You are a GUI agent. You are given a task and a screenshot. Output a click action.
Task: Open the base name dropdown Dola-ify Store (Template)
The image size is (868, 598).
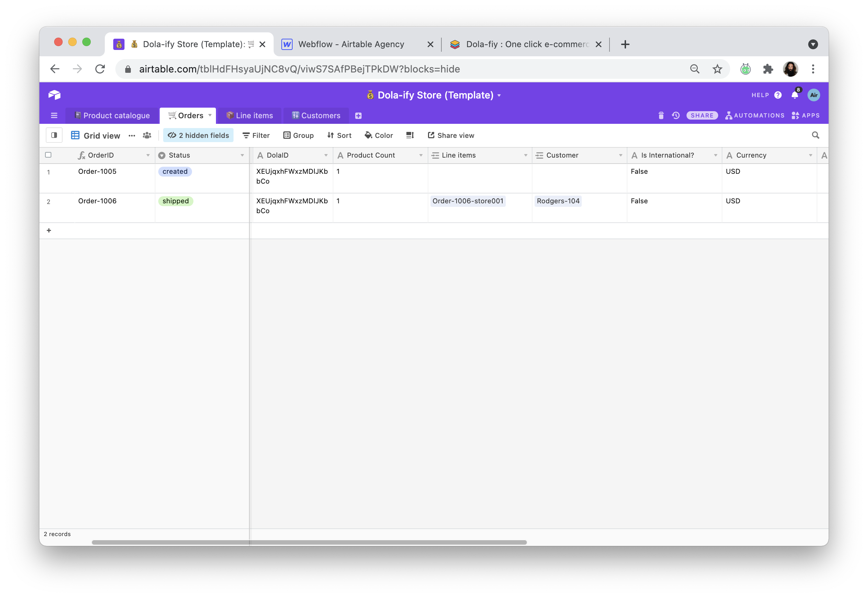tap(434, 95)
